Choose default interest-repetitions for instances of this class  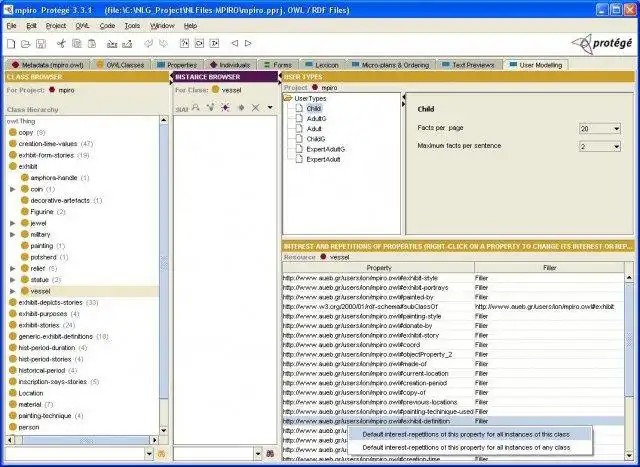coord(466,434)
